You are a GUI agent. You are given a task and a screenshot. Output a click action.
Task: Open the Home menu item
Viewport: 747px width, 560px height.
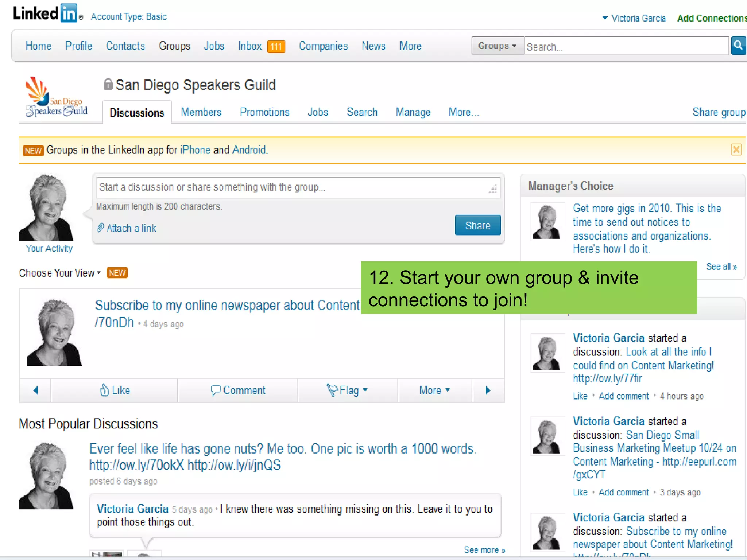38,46
